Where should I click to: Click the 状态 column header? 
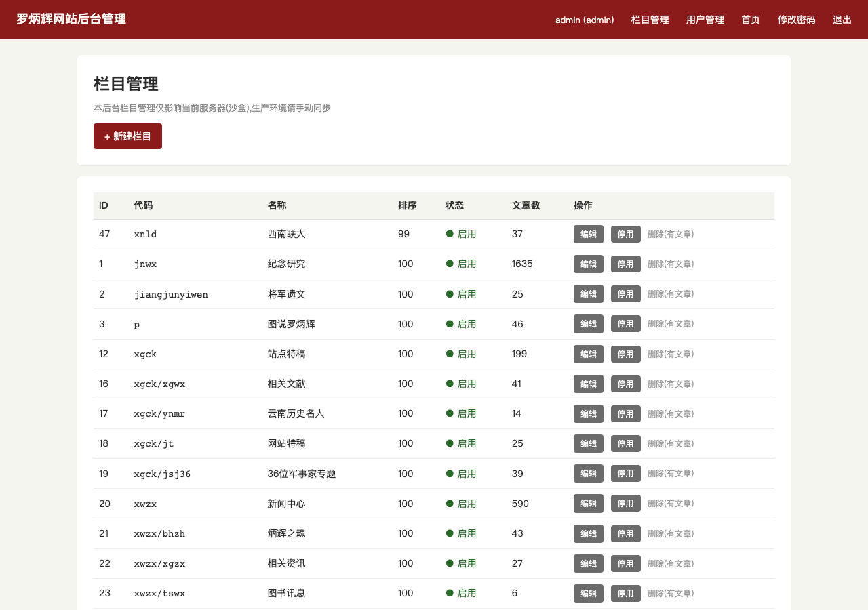click(455, 205)
